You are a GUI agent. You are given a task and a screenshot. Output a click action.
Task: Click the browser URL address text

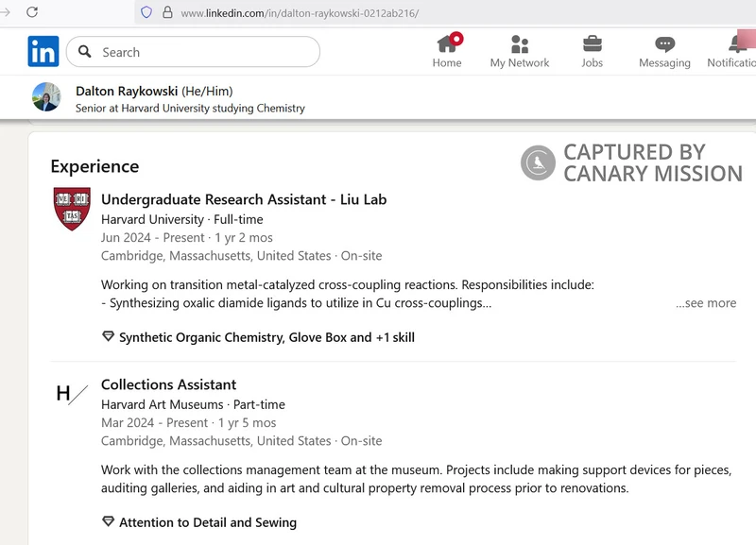[x=299, y=13]
